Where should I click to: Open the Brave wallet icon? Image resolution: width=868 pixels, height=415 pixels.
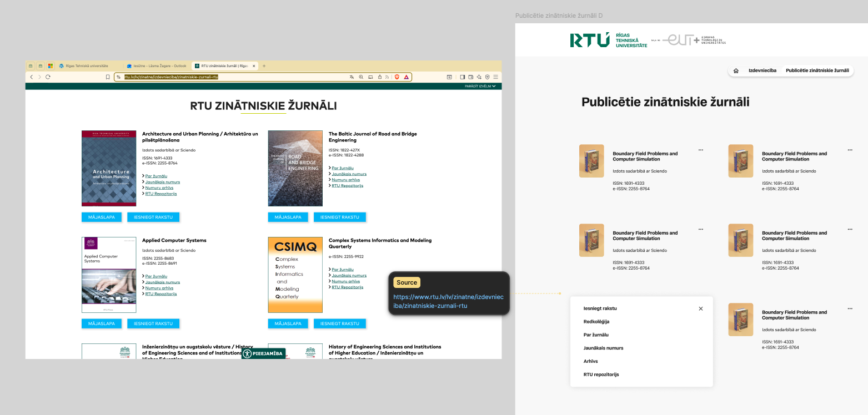470,77
